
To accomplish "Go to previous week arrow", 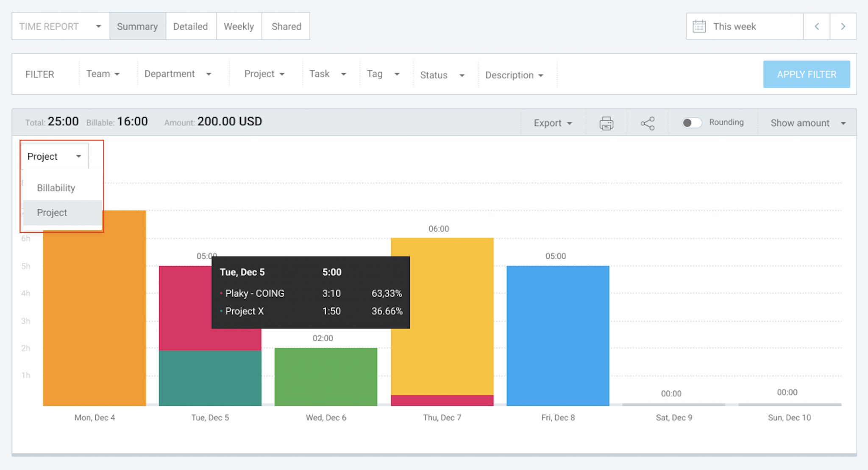I will coord(816,26).
